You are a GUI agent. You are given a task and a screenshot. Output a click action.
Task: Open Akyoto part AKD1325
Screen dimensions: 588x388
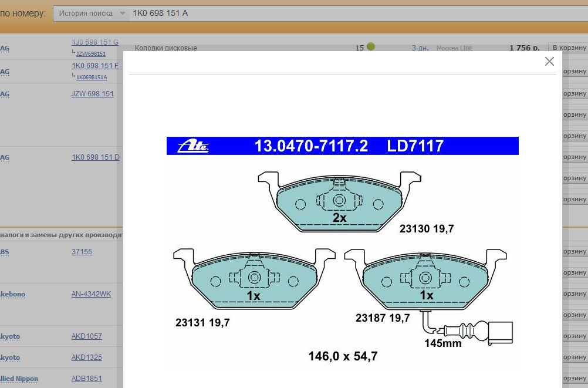point(87,357)
